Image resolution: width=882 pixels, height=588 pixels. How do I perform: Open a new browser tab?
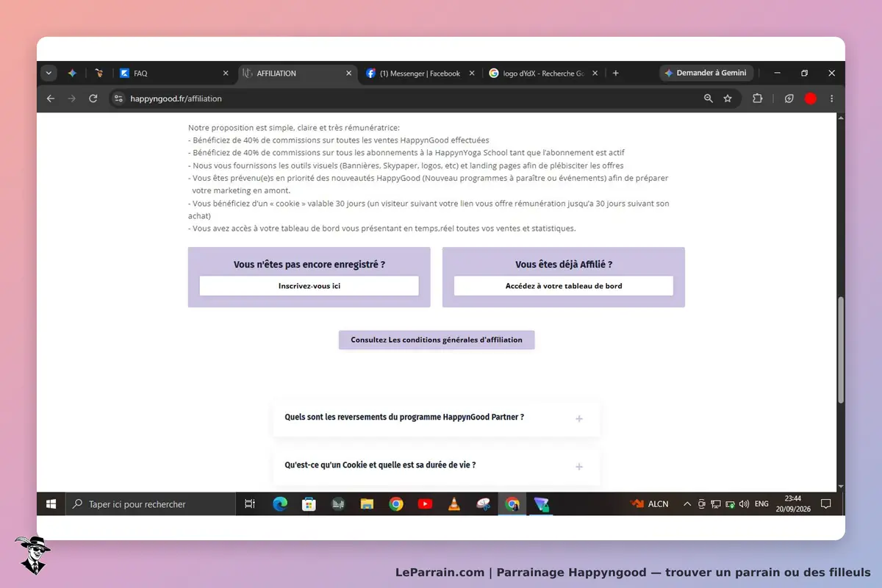pyautogui.click(x=616, y=73)
